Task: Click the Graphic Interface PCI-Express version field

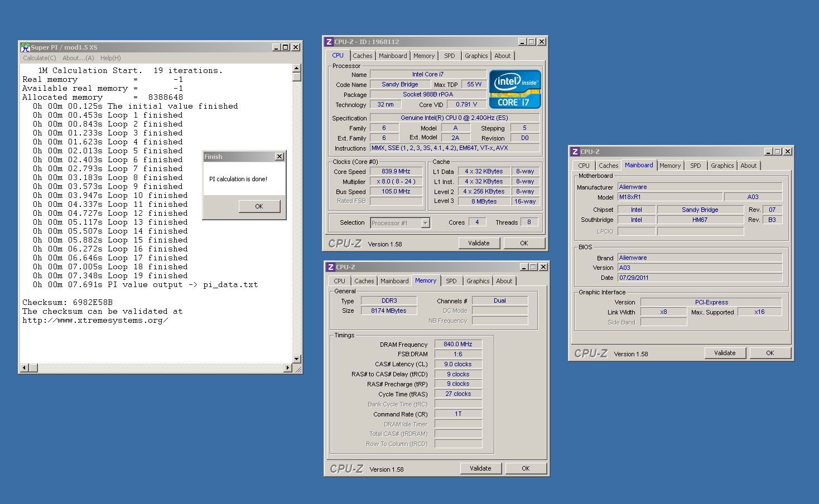Action: [x=711, y=302]
